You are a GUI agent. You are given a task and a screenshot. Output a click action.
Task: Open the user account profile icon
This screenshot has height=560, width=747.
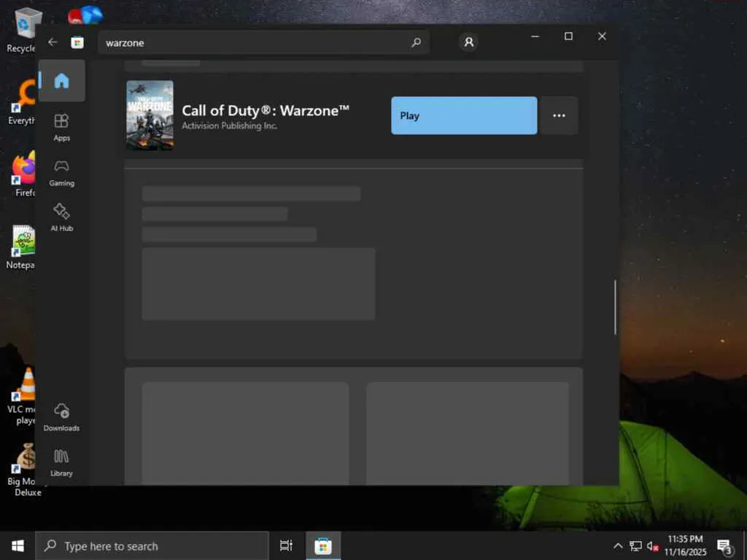coord(469,42)
